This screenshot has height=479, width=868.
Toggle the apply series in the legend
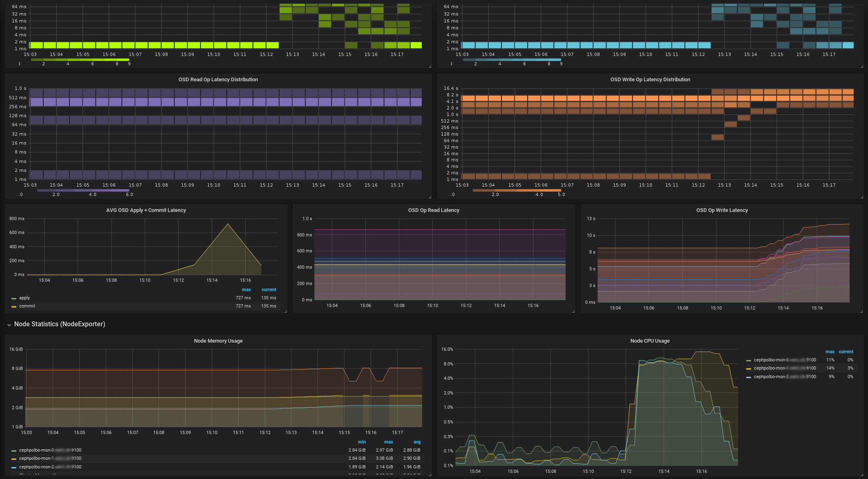coord(25,298)
